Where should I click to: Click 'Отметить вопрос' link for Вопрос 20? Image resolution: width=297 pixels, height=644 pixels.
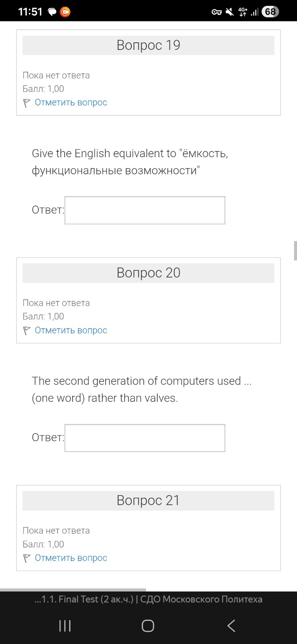(x=71, y=330)
